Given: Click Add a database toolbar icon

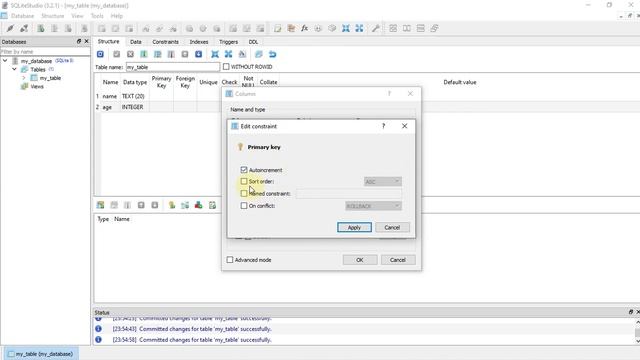Looking at the screenshot, I should click(x=41, y=28).
